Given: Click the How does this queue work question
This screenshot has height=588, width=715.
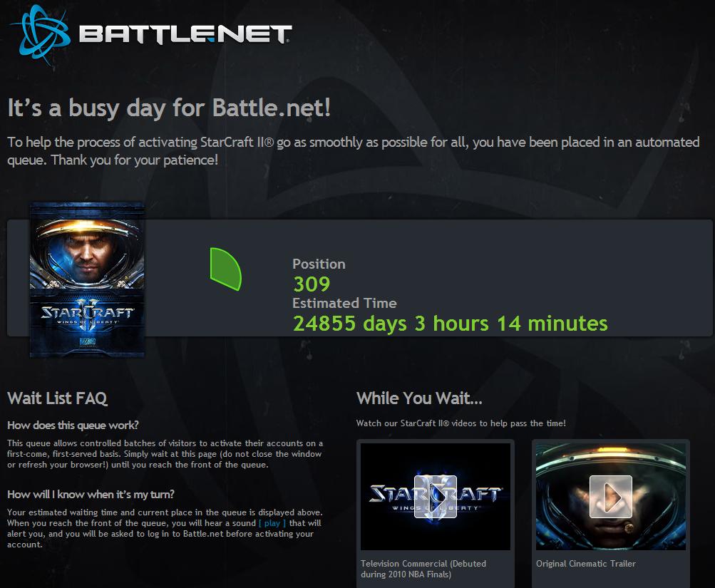Looking at the screenshot, I should [73, 425].
